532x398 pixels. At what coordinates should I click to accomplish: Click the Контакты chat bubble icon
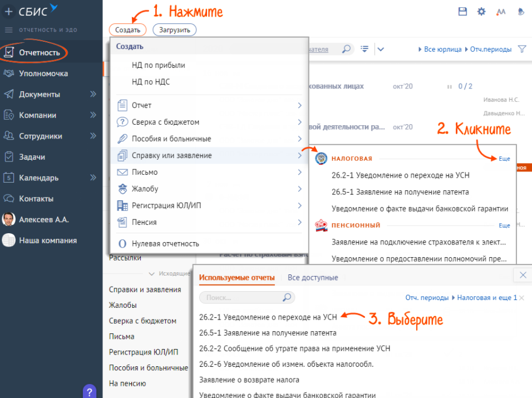9,199
